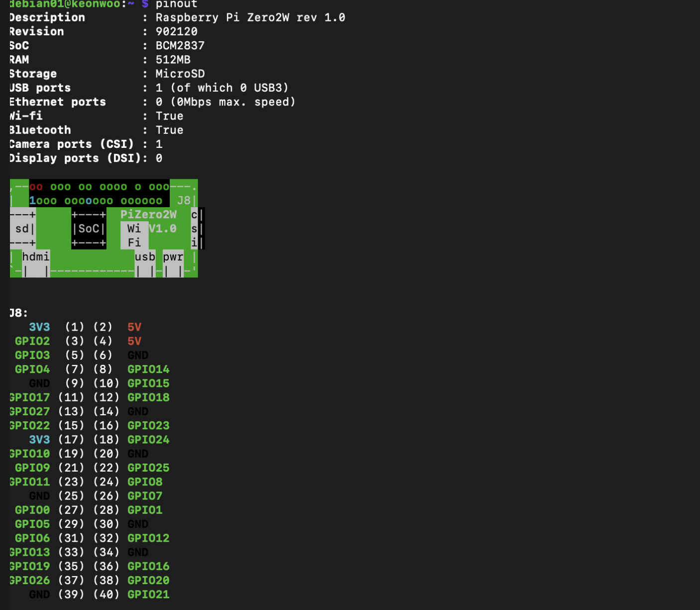Click 'GPIO8' at pin (24)

[145, 482]
